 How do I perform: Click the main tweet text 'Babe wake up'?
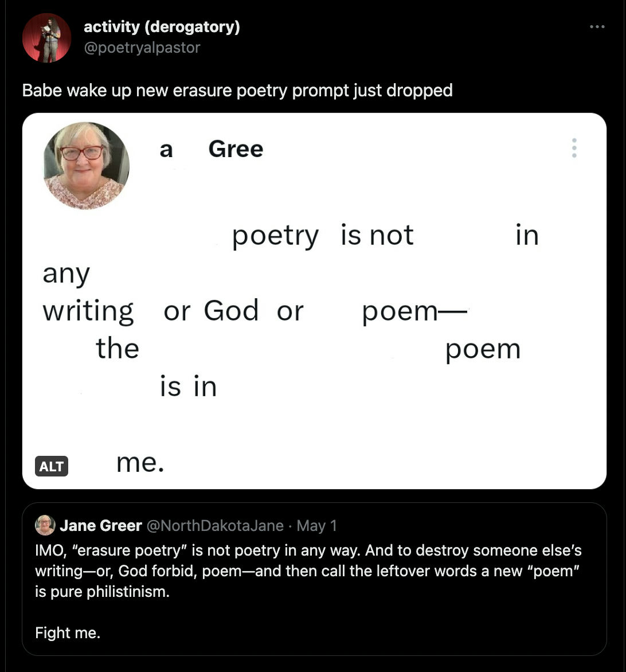pyautogui.click(x=237, y=91)
